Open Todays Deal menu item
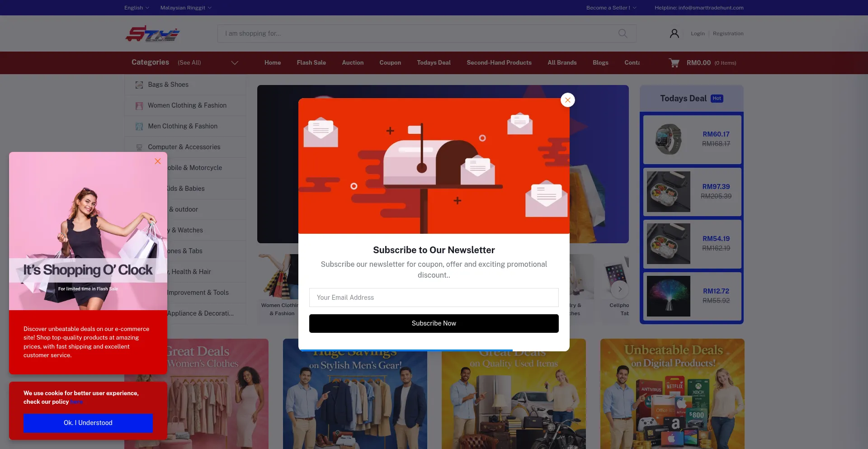 click(x=434, y=63)
